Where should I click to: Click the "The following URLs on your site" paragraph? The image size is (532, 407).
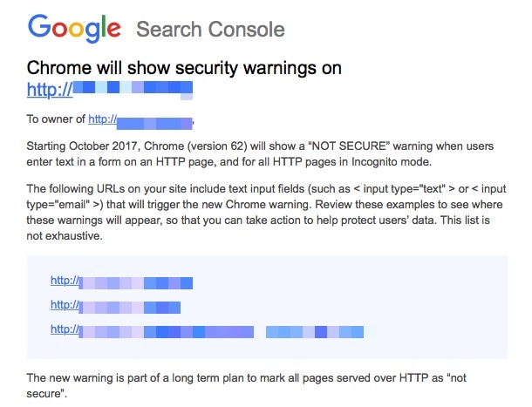tap(266, 213)
